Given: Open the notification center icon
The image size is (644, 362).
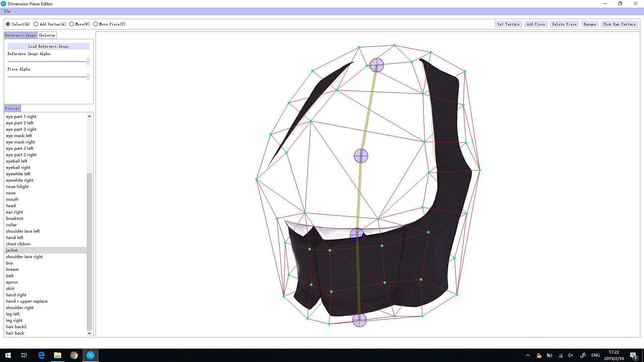Looking at the screenshot, I should coord(633,355).
